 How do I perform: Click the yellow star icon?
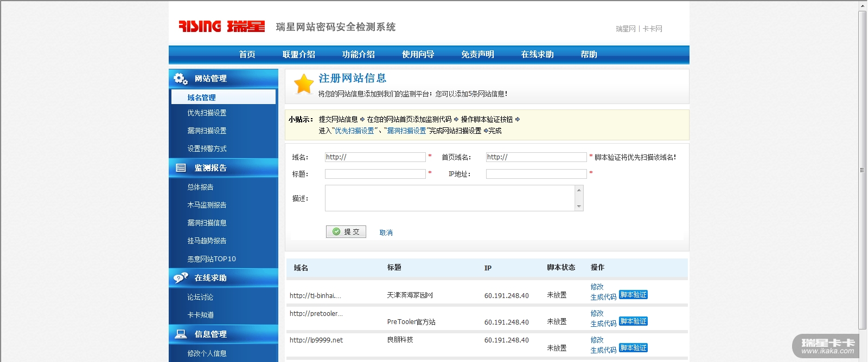(304, 84)
